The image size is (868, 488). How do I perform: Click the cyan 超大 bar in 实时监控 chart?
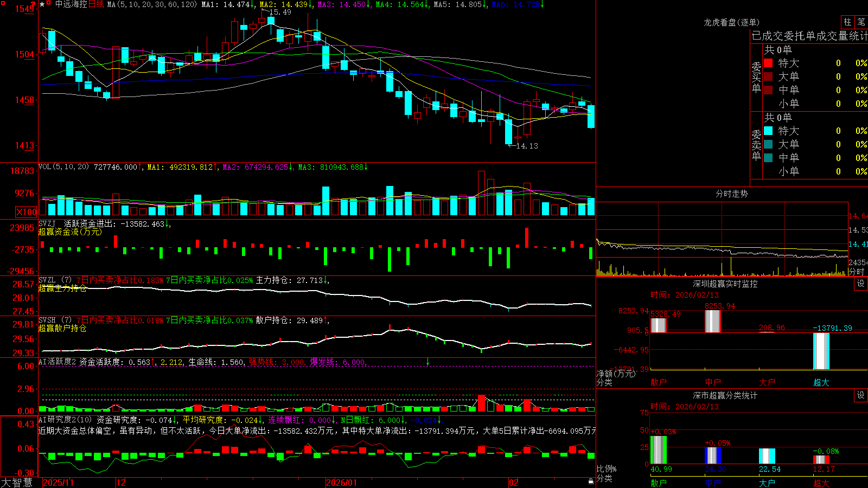click(x=821, y=351)
